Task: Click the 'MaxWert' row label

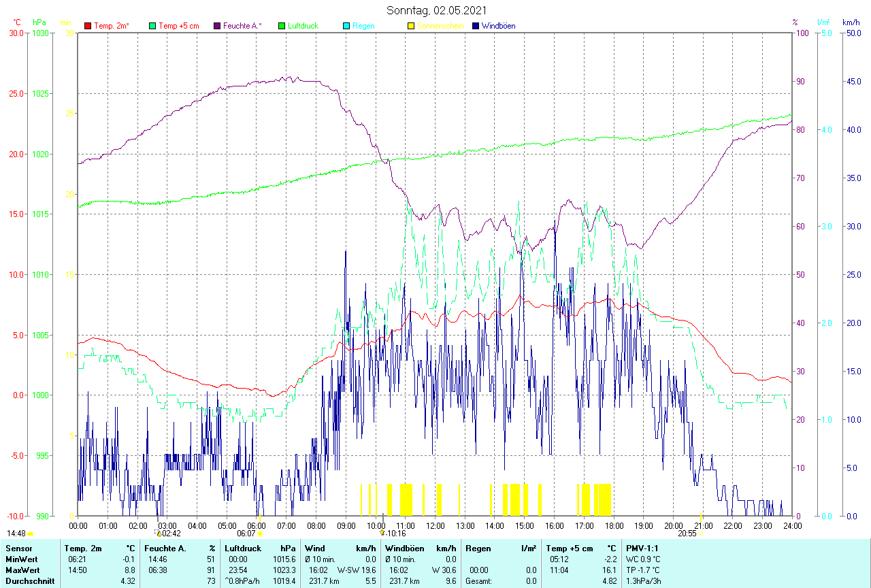Action: coord(22,570)
